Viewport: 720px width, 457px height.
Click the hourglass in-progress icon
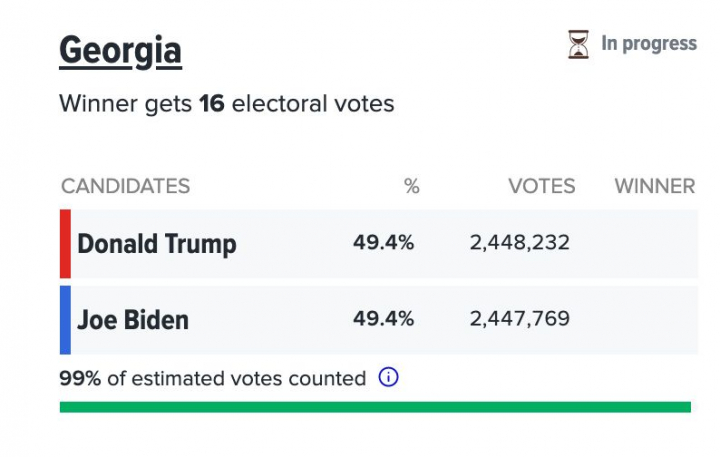pos(578,44)
